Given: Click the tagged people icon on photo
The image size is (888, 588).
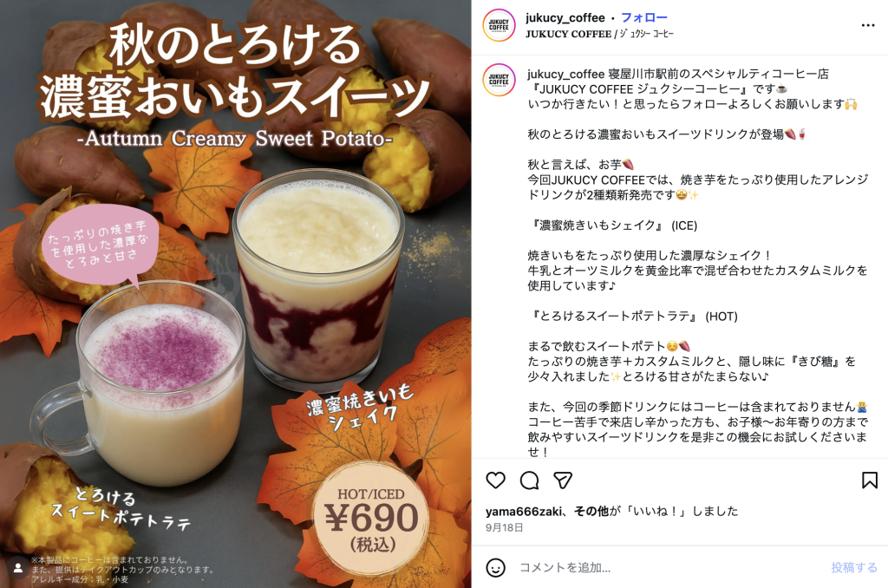Looking at the screenshot, I should 18,568.
